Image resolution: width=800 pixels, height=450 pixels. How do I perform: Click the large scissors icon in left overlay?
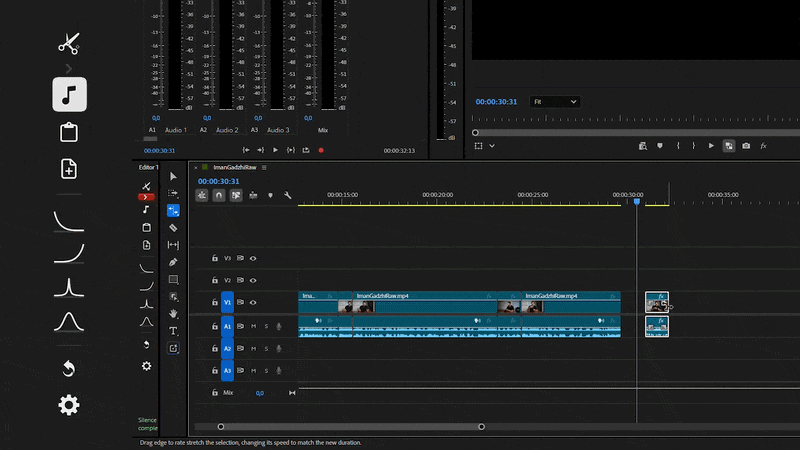(x=69, y=43)
